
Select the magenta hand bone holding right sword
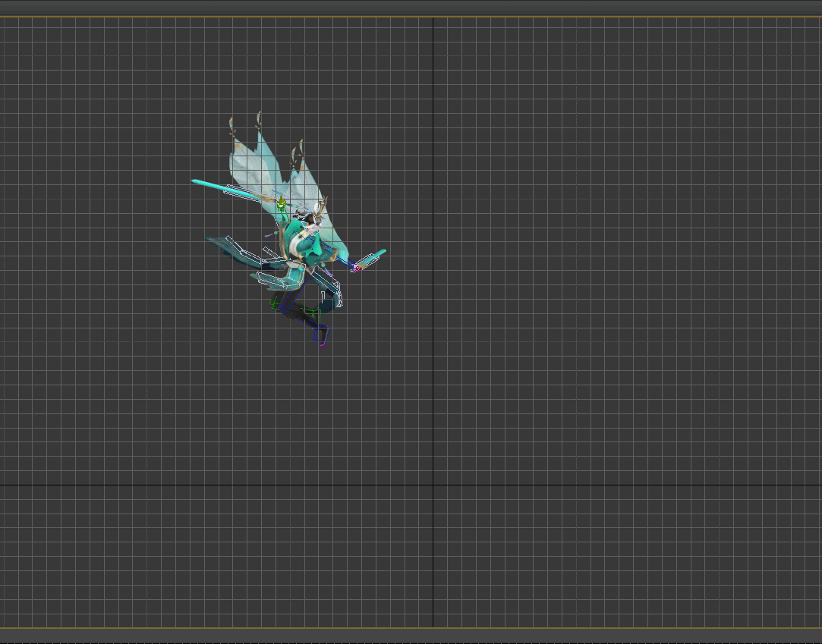(355, 268)
